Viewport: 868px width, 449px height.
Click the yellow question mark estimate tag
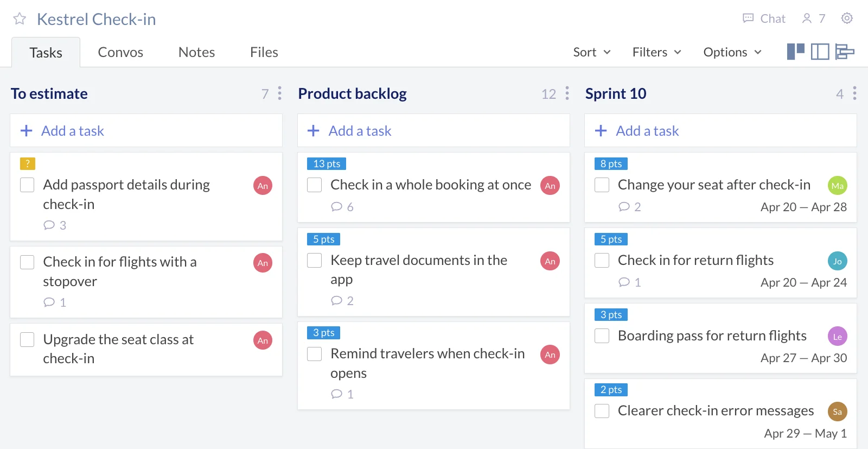click(x=28, y=163)
